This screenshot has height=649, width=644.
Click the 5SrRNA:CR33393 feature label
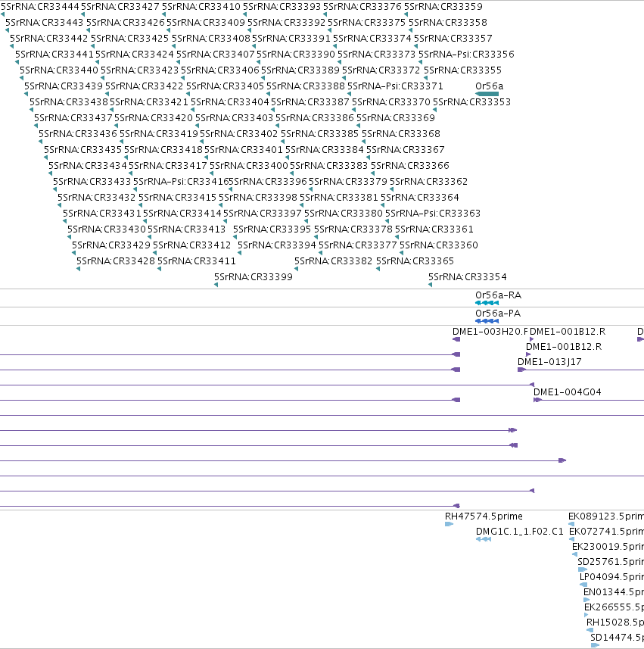coord(282,7)
